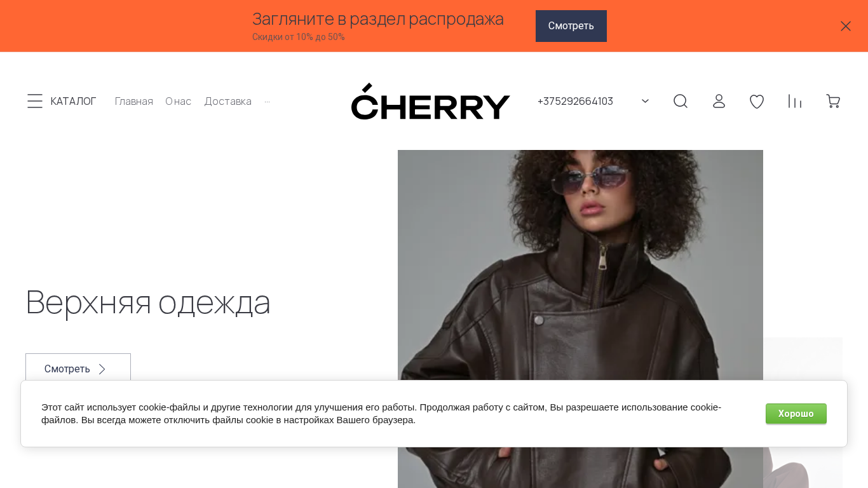
Task: Open the user account icon
Action: pos(719,101)
